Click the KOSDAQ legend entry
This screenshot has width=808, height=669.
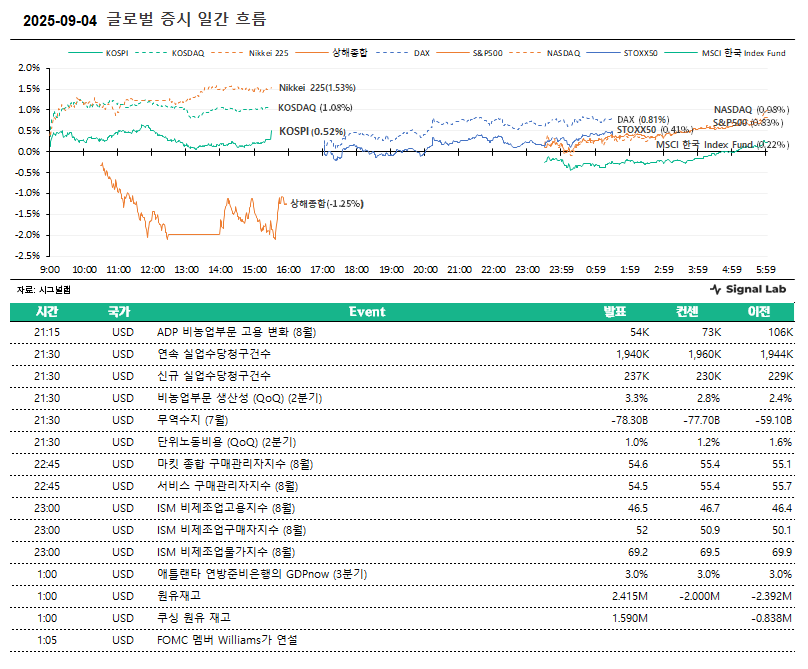pos(170,53)
